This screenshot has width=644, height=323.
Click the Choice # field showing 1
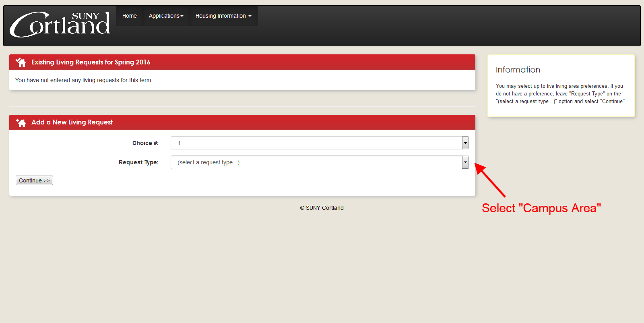(316, 143)
